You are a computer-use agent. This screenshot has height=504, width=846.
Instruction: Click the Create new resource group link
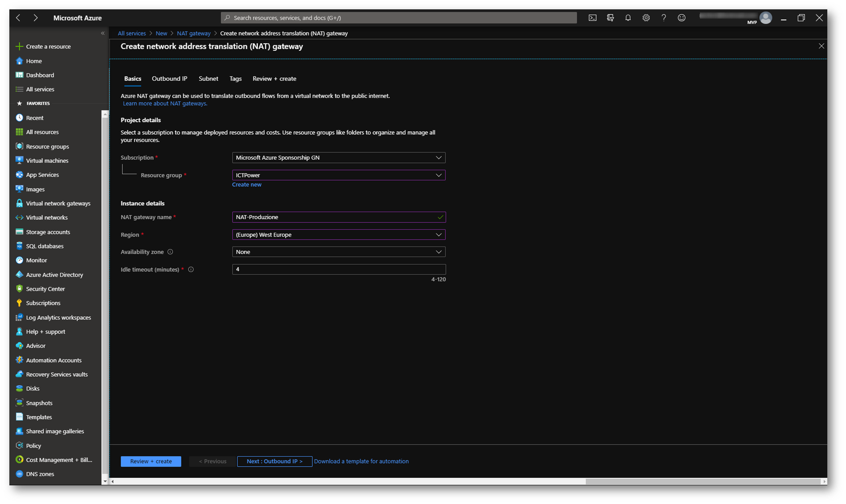click(x=247, y=185)
